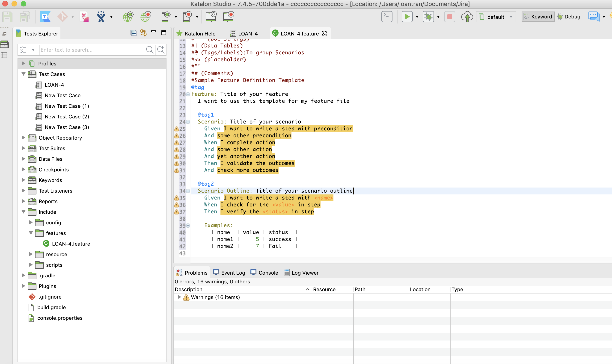Launch the Spy Mobile utility
This screenshot has width=612, height=364.
[166, 16]
